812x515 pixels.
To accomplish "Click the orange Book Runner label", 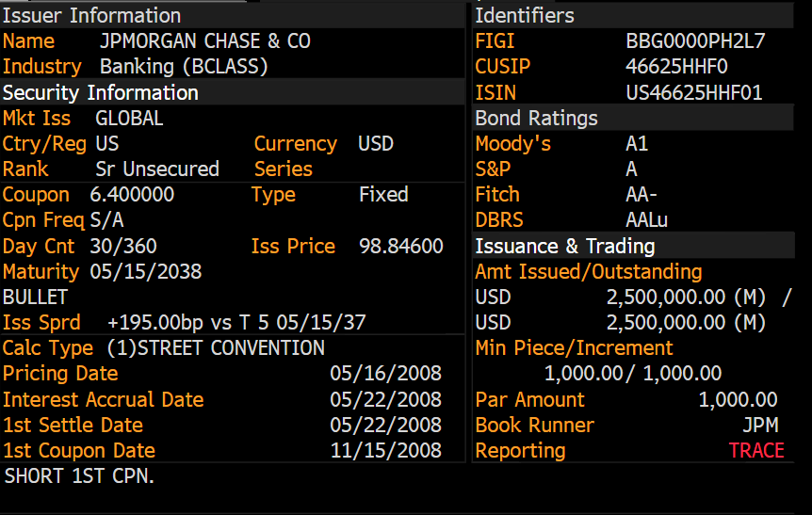I will [534, 426].
